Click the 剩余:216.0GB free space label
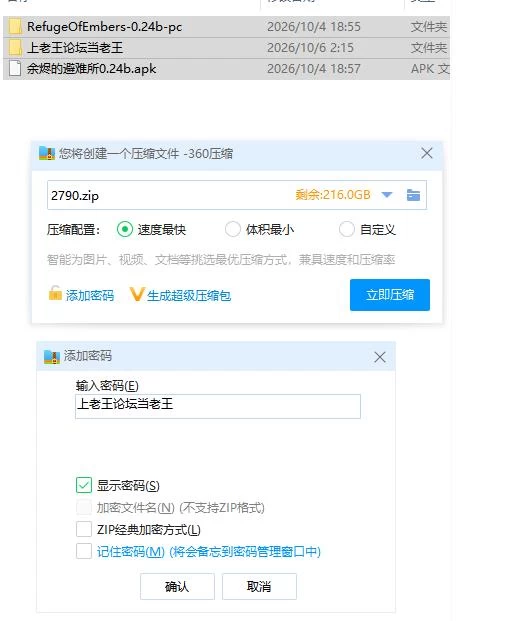Image resolution: width=510 pixels, height=621 pixels. point(333,195)
